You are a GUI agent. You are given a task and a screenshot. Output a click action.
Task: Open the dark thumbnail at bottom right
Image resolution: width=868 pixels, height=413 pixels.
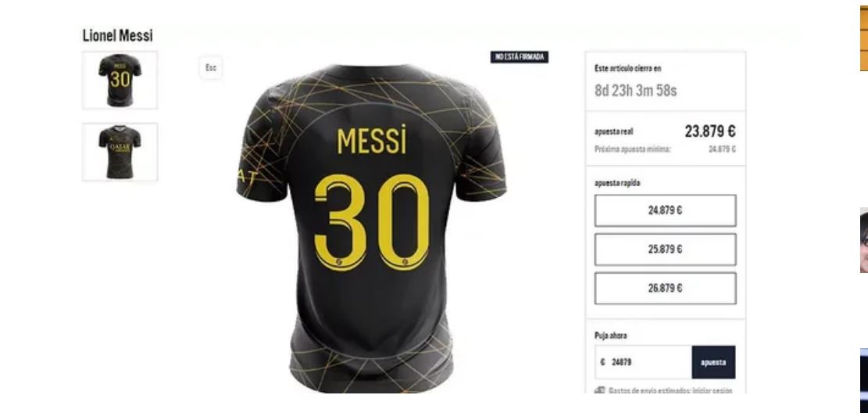(x=864, y=380)
